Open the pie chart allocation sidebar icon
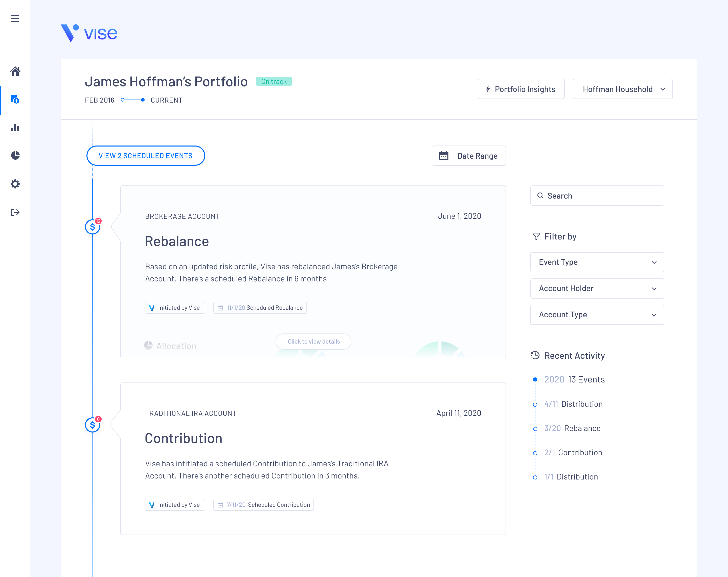This screenshot has width=728, height=577. (x=15, y=155)
